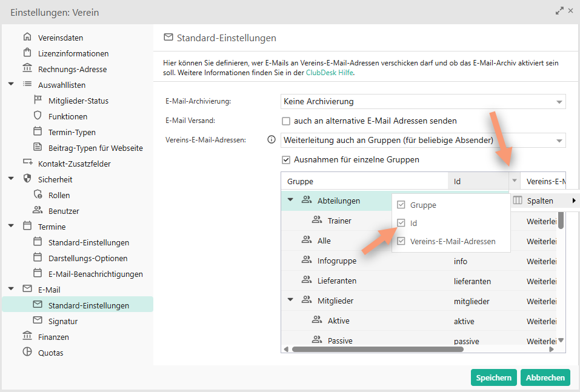The image size is (580, 392).
Task: Click the Termine calendar icon
Action: pyautogui.click(x=27, y=226)
